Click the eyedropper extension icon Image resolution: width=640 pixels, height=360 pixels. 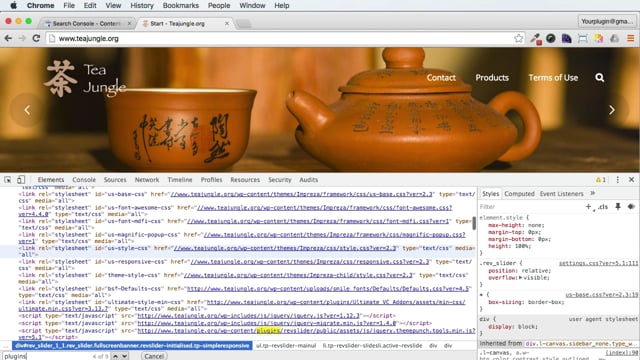536,38
